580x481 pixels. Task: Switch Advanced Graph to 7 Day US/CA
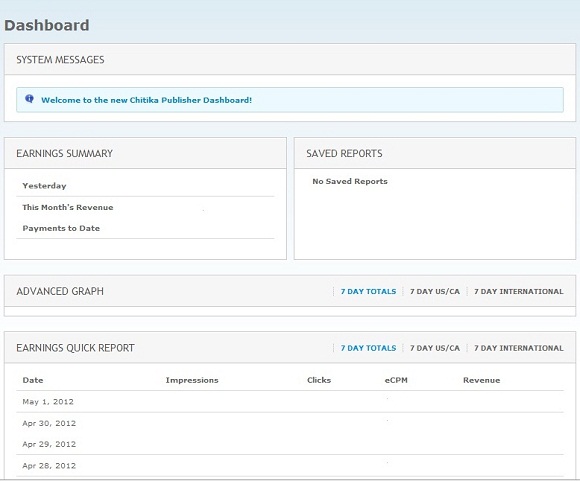pyautogui.click(x=435, y=292)
